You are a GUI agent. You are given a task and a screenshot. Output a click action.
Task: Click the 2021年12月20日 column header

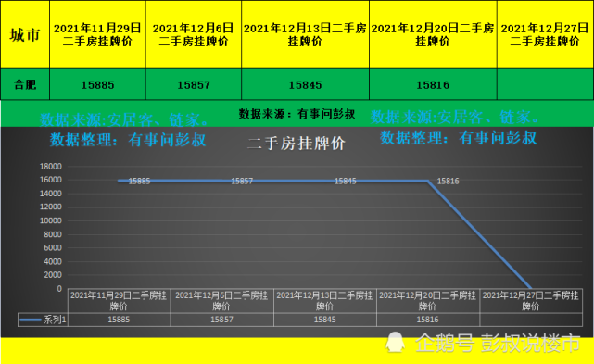tap(433, 34)
